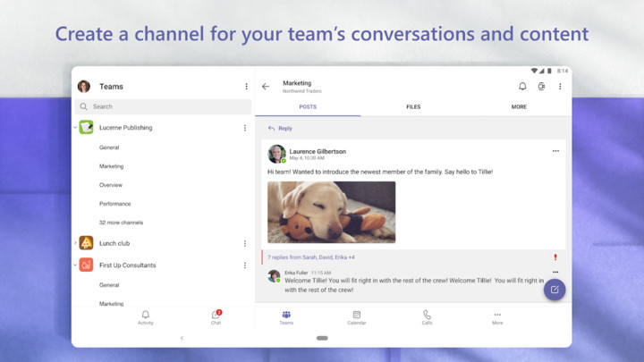Click the back arrow next to Marketing
Screen dimensions: 644x362
(x=266, y=87)
